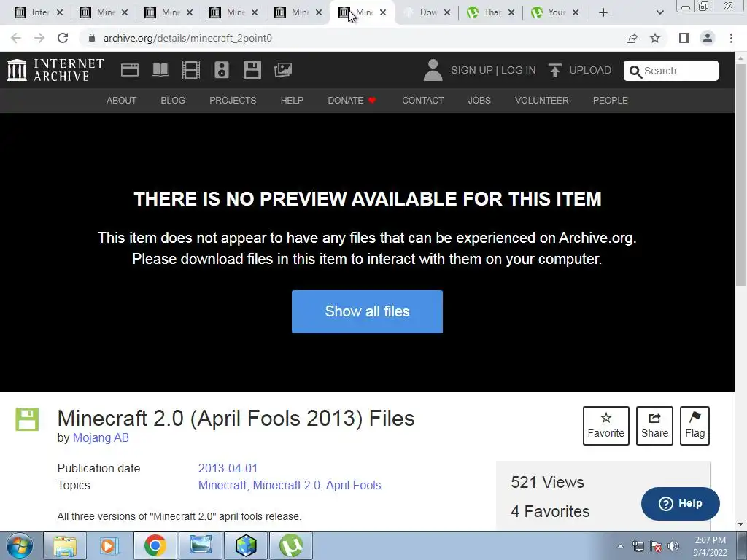Open the Software floppy disk icon
747x560 pixels.
click(x=252, y=70)
